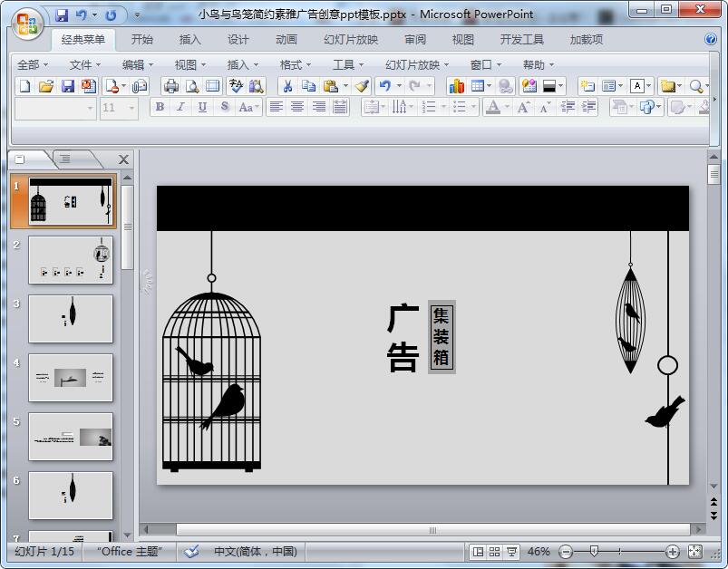The width and height of the screenshot is (728, 569).
Task: Show the Outline pane tab
Action: click(x=65, y=159)
